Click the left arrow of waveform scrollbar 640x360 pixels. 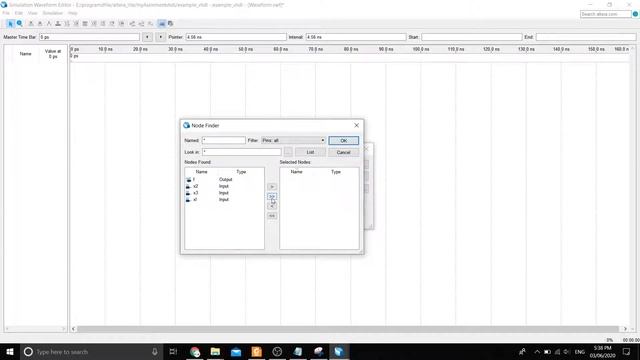click(x=73, y=329)
